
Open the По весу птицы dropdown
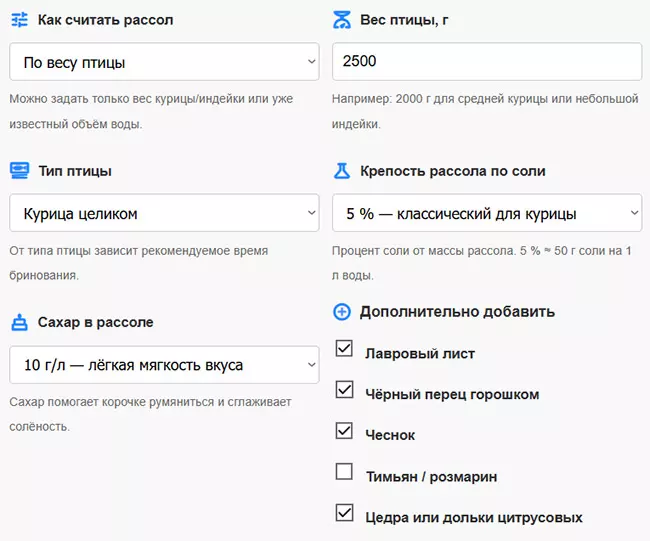(x=164, y=62)
